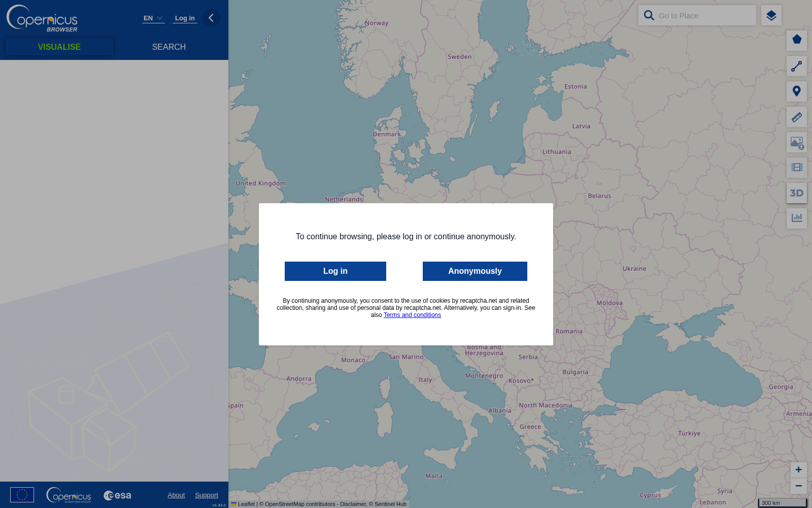Click the Romania label on the map
Screen dimensions: 812x508
569,331
